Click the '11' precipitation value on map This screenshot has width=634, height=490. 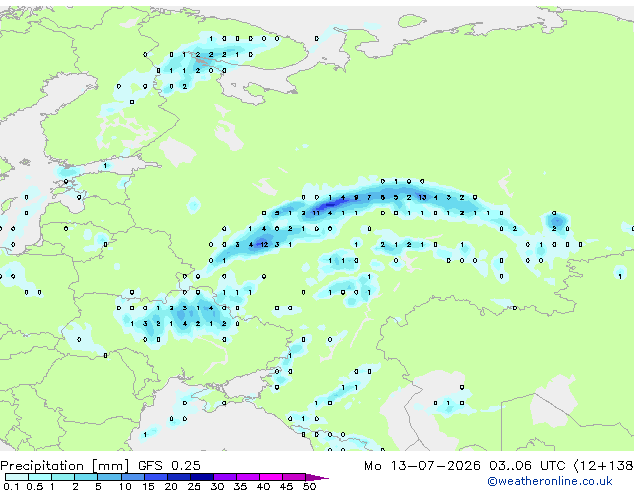click(x=316, y=213)
